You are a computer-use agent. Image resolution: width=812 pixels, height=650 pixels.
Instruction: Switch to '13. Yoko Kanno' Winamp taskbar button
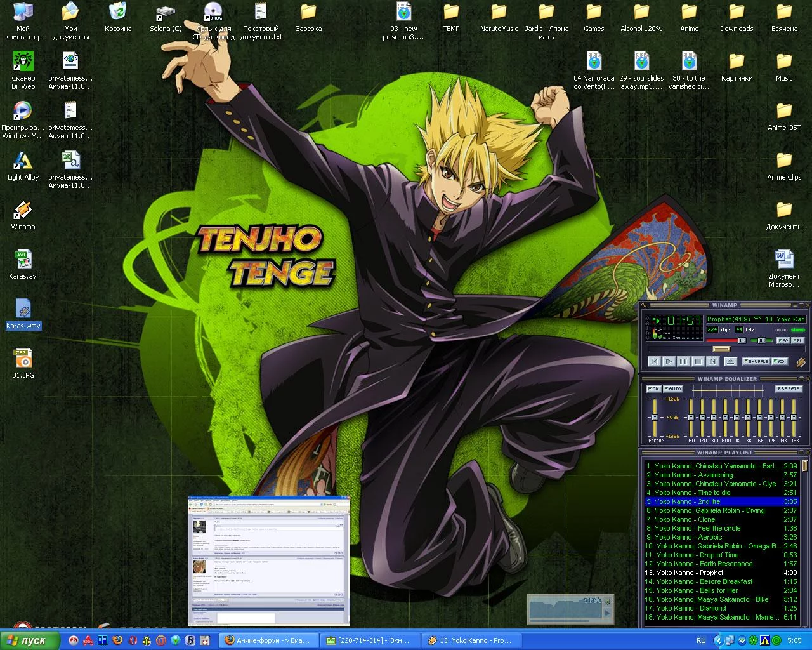pyautogui.click(x=470, y=640)
